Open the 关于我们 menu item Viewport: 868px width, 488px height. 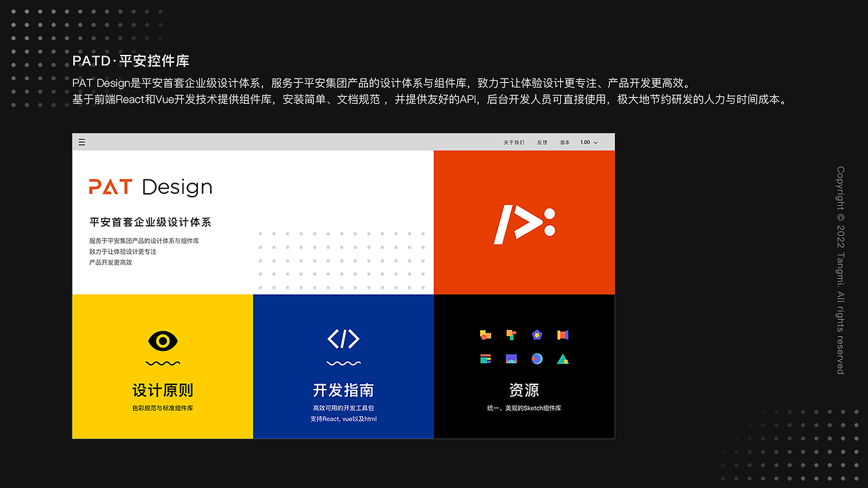pos(513,142)
